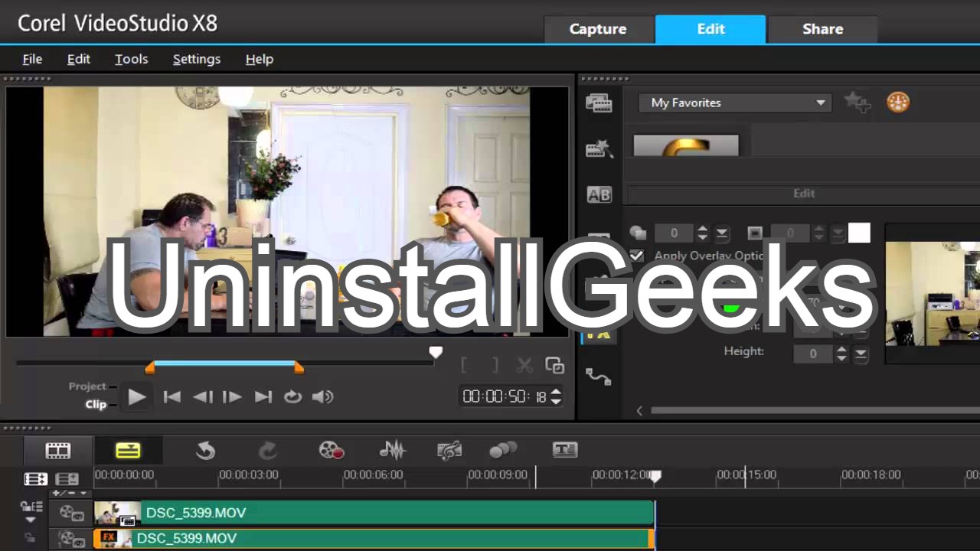Open Auto Music
The image size is (980, 551).
point(449,451)
